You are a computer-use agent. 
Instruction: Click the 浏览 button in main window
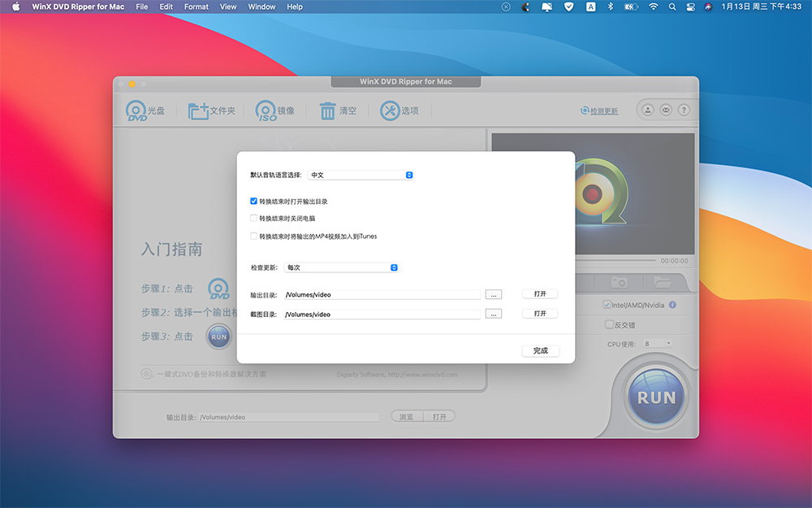pyautogui.click(x=407, y=417)
